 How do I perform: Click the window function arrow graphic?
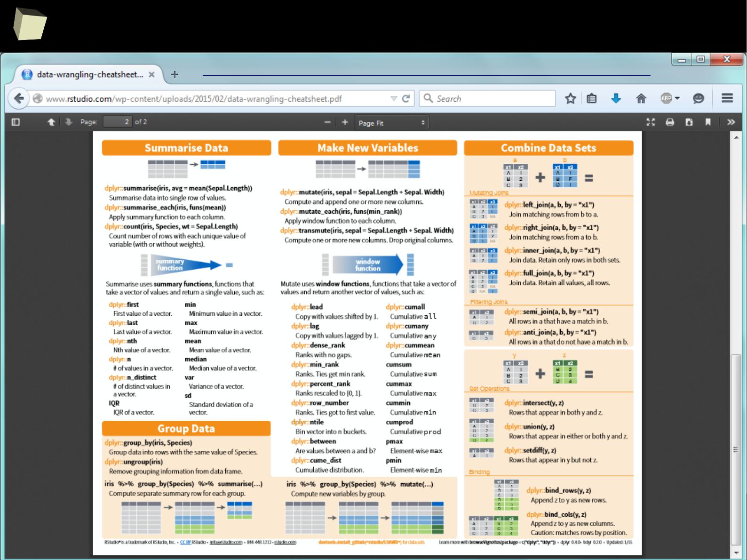tap(368, 265)
